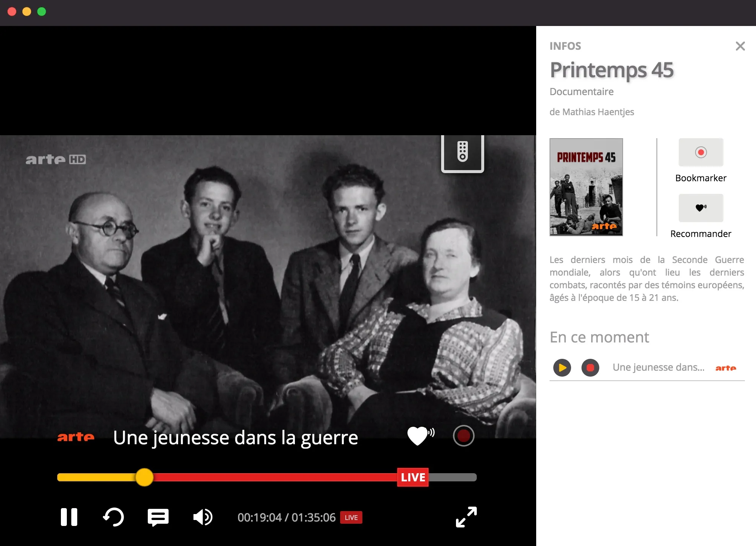Mute the audio with speaker icon
Image resolution: width=756 pixels, height=546 pixels.
point(203,517)
